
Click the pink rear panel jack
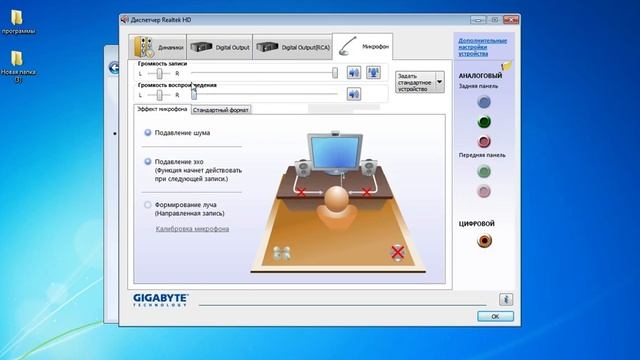coord(484,141)
